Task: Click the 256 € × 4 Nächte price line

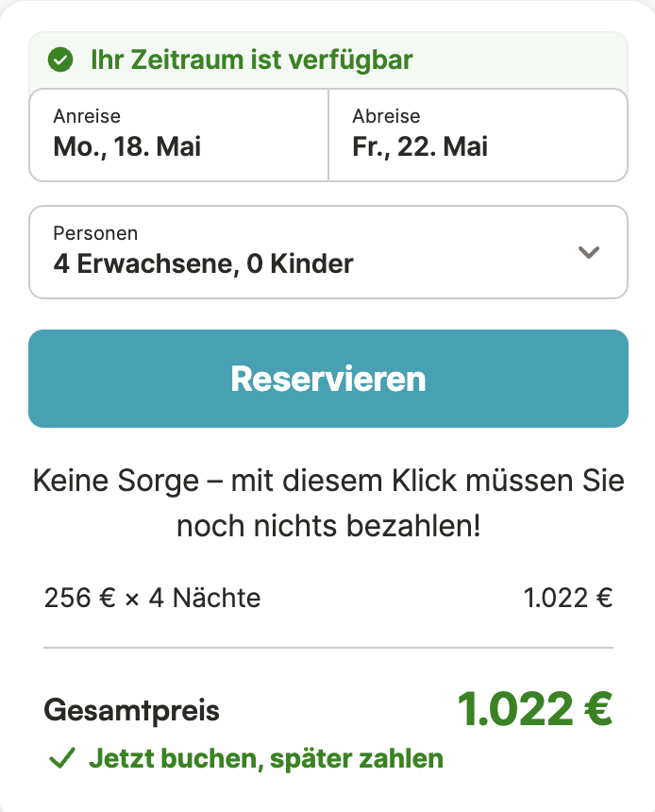Action: (153, 597)
